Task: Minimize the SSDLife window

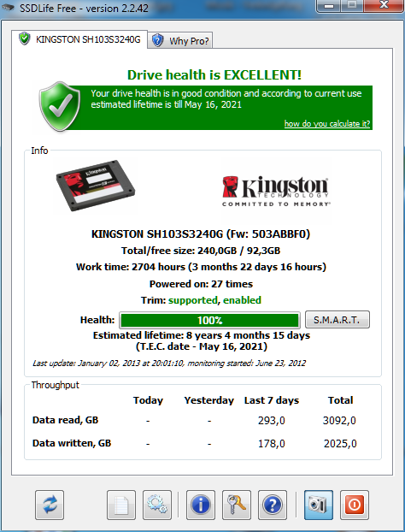Action: coord(328,6)
